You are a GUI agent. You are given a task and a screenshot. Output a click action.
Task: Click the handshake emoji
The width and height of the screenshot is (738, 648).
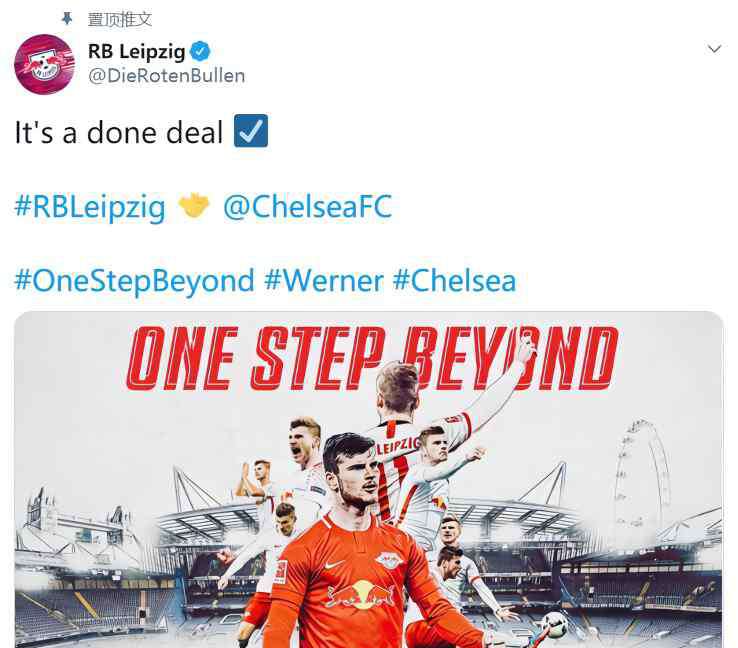pyautogui.click(x=194, y=205)
